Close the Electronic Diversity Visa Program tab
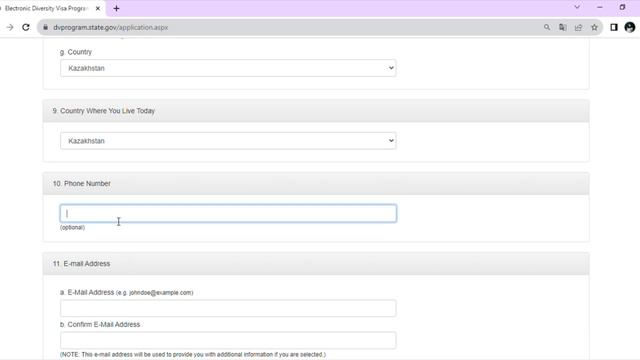Image resolution: width=640 pixels, height=360 pixels. 98,8
